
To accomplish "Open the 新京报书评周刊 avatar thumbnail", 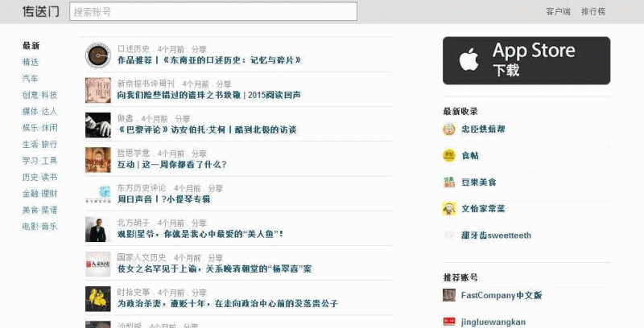I will tap(97, 89).
